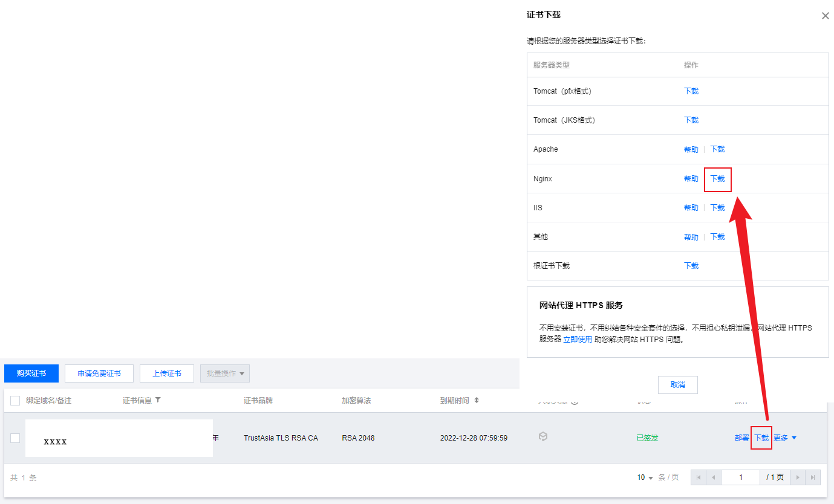Click the filter icon on 证书信息 column
This screenshot has width=834, height=504.
tap(157, 400)
